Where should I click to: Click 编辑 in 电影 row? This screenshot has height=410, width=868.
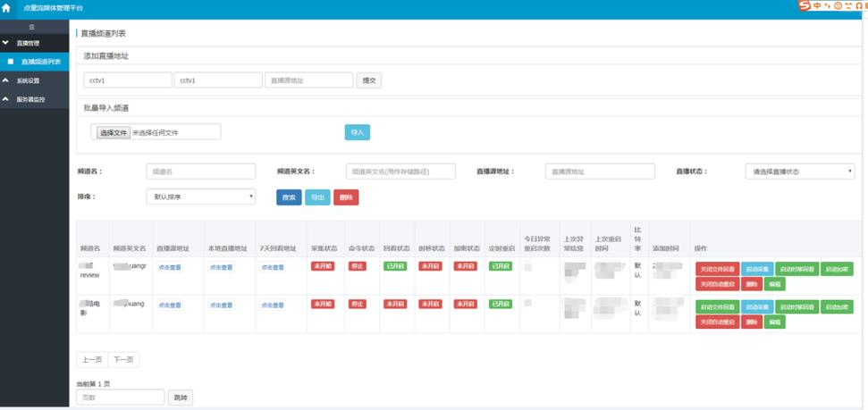coord(774,322)
